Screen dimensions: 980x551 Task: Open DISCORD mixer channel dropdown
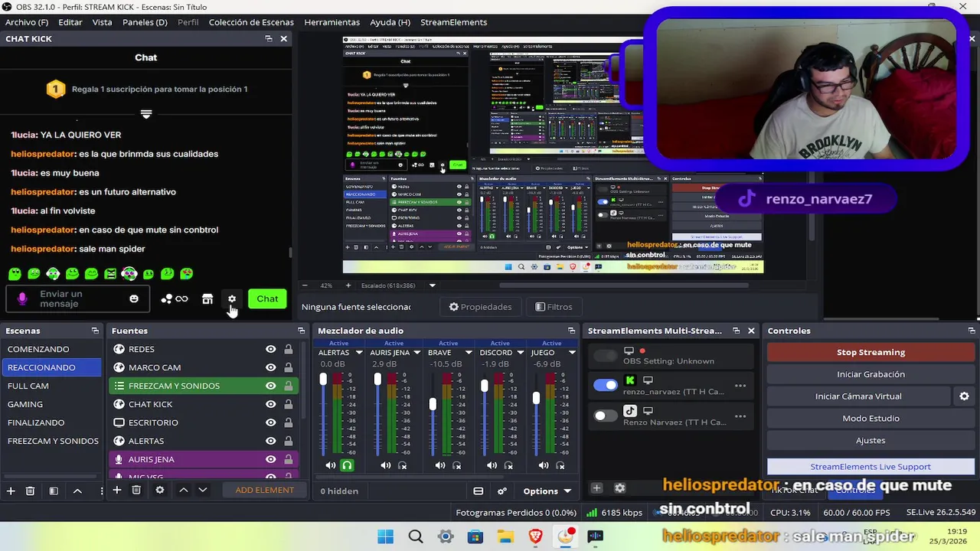point(520,353)
